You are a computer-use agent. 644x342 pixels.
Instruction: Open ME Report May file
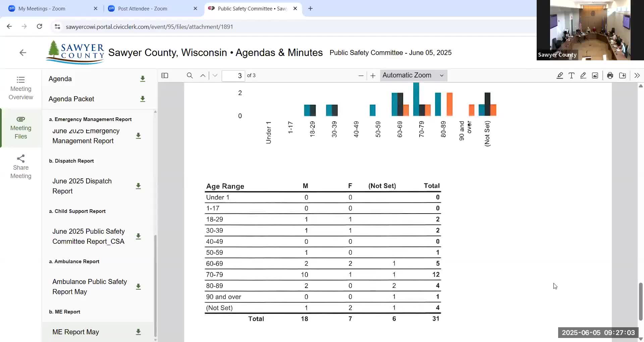point(76,332)
